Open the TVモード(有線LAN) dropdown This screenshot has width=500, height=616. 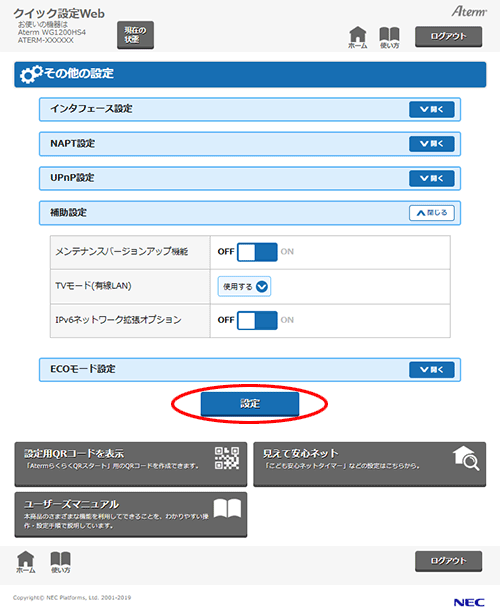click(244, 286)
